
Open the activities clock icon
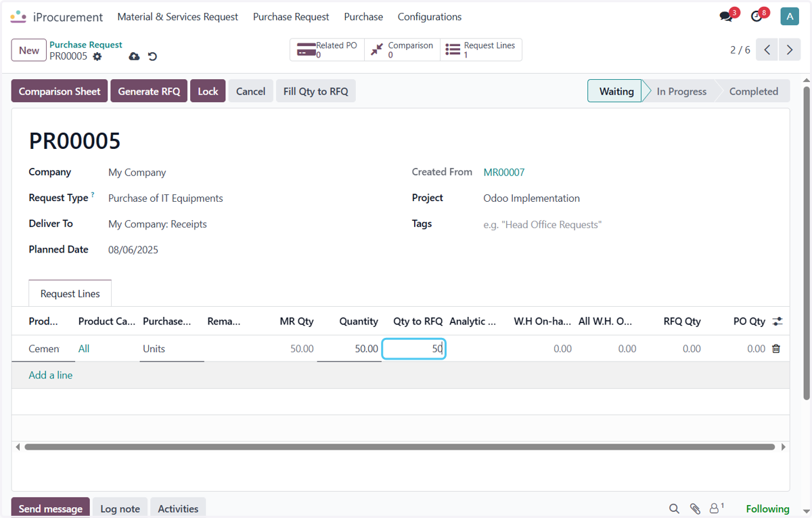(x=757, y=17)
